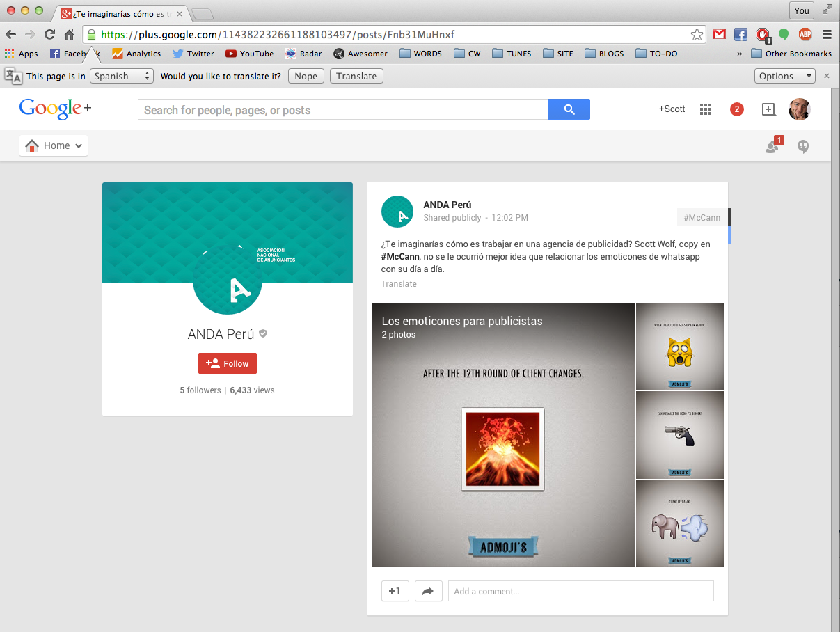The height and width of the screenshot is (632, 840).
Task: Click the Add a comment field
Action: pos(581,591)
